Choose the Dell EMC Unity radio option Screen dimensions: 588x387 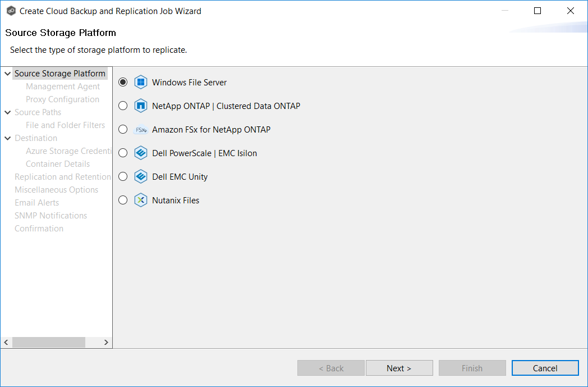123,177
